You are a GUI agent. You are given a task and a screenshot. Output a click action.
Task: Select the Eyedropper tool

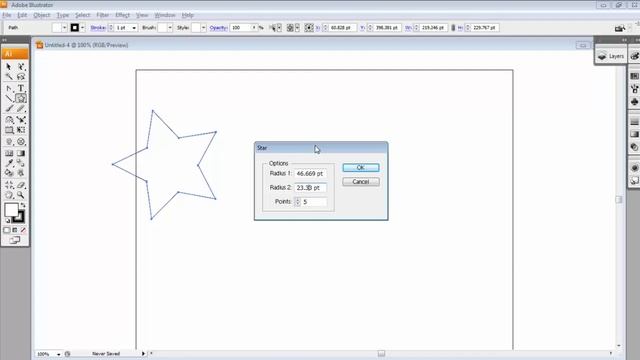point(9,163)
